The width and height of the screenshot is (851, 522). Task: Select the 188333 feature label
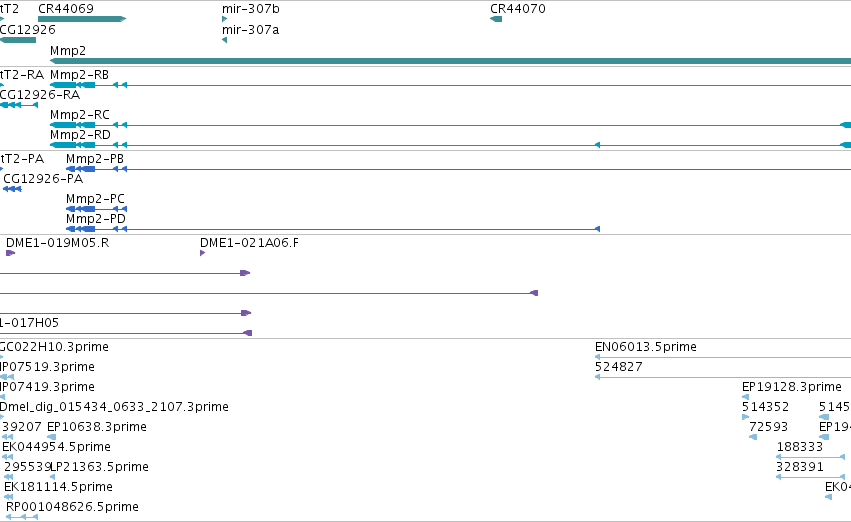800,447
